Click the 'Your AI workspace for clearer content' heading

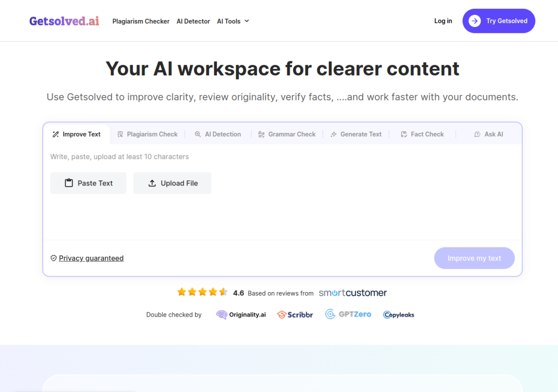tap(282, 68)
